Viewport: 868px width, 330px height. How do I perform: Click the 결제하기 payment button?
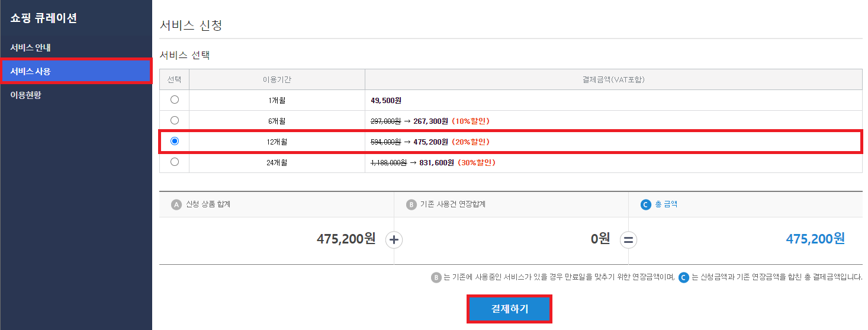(510, 309)
